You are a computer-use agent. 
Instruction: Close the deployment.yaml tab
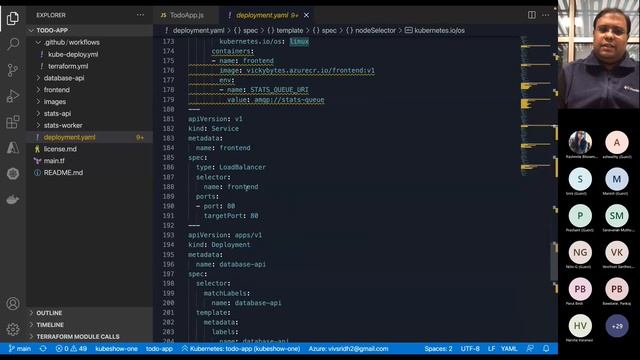[306, 16]
